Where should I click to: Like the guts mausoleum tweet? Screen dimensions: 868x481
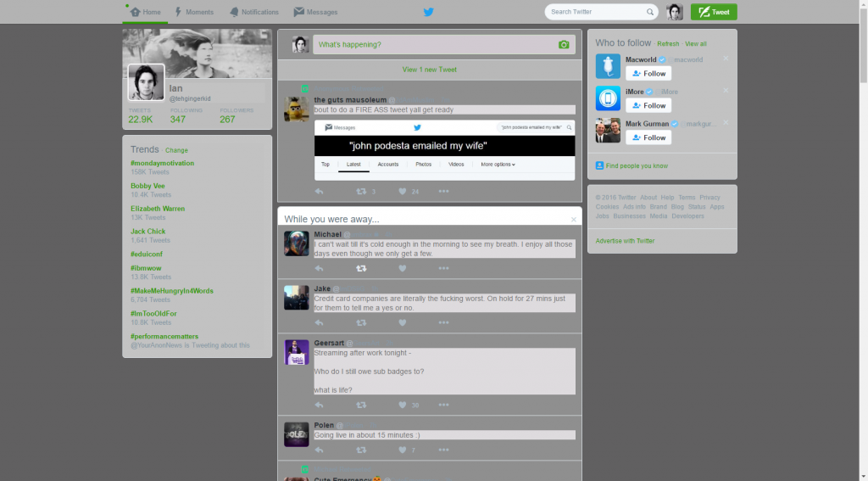403,191
